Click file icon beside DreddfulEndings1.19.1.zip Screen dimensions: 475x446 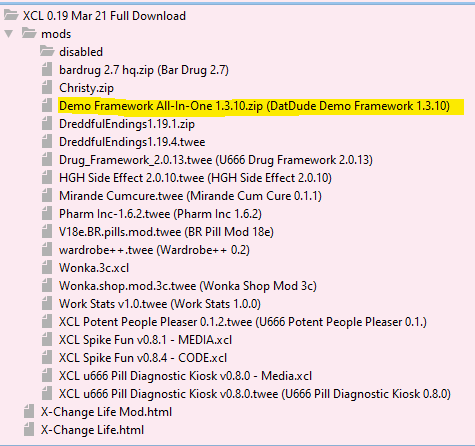47,124
